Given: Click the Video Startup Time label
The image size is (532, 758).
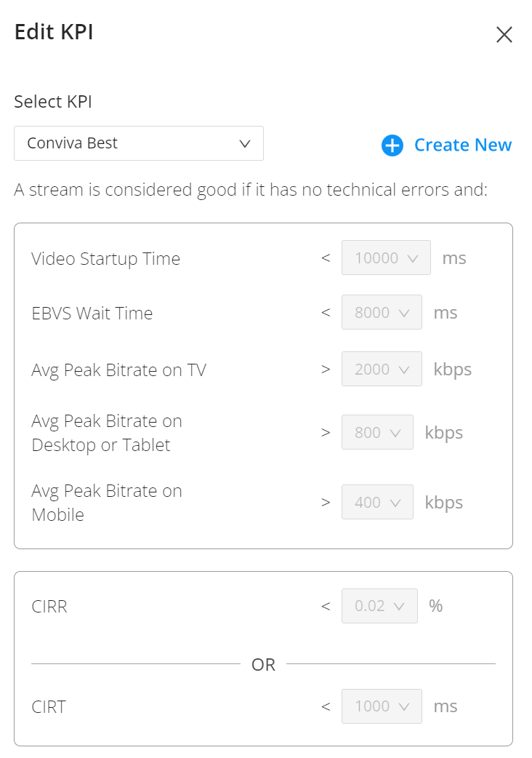Looking at the screenshot, I should [105, 259].
